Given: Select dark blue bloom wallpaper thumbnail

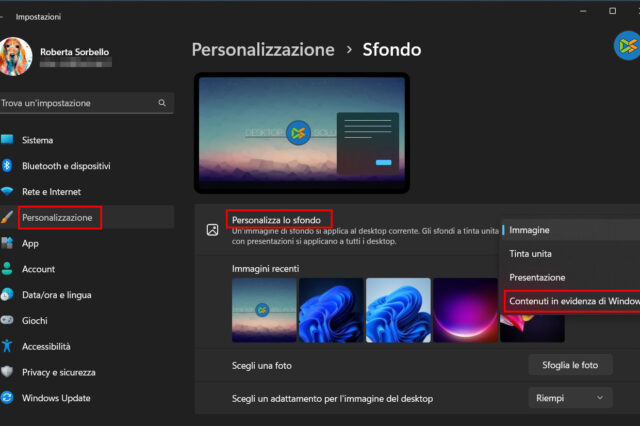Looking at the screenshot, I should coord(331,310).
